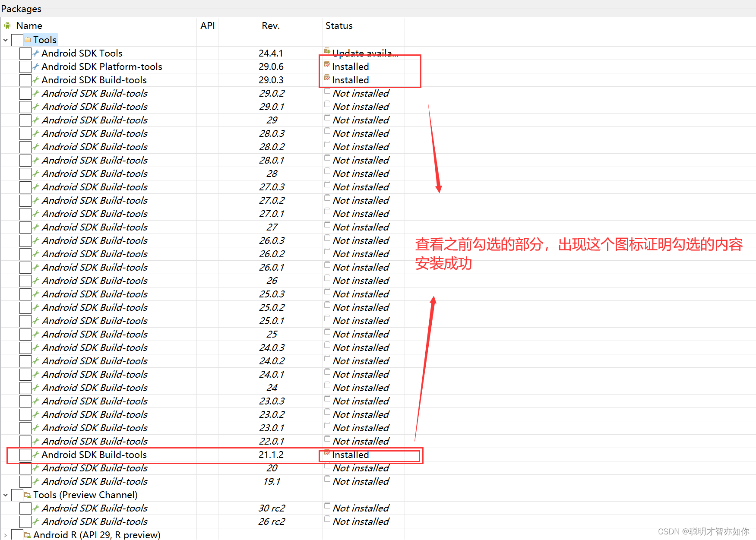The height and width of the screenshot is (540, 756).
Task: Tick checkbox for Build-tools 27.0.1
Action: click(25, 214)
